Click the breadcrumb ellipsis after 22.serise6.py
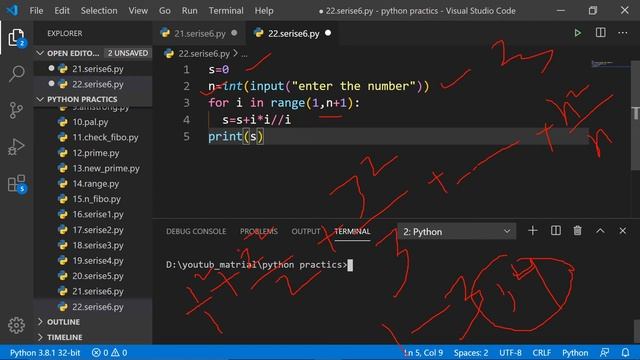Screen dimensions: 640x360 point(244,53)
